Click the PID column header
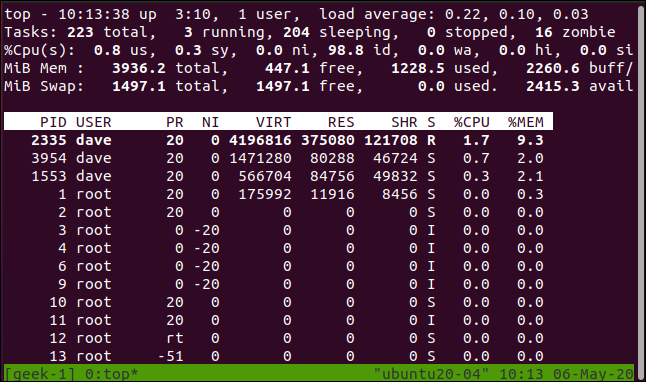Screen dimensions: 646x382 [53, 122]
